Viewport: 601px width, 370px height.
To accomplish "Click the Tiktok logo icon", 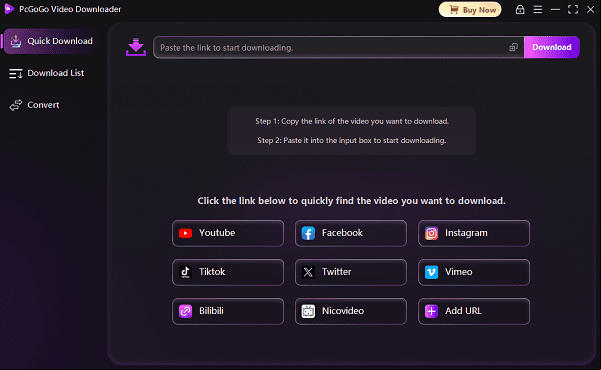I will click(186, 272).
